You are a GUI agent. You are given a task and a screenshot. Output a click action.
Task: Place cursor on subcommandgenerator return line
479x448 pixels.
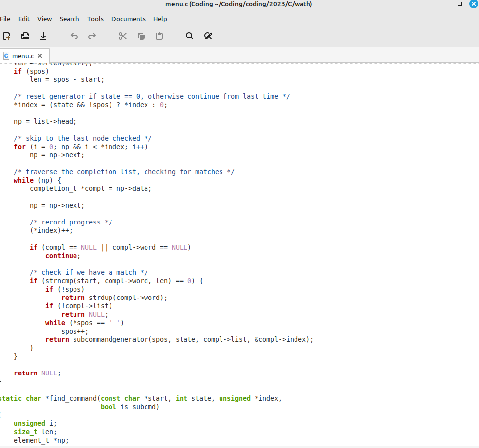click(x=180, y=339)
